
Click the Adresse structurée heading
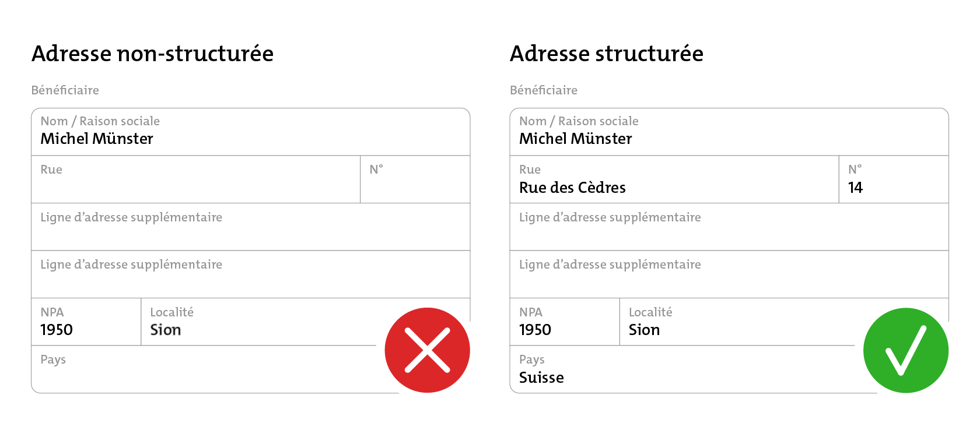tap(607, 54)
